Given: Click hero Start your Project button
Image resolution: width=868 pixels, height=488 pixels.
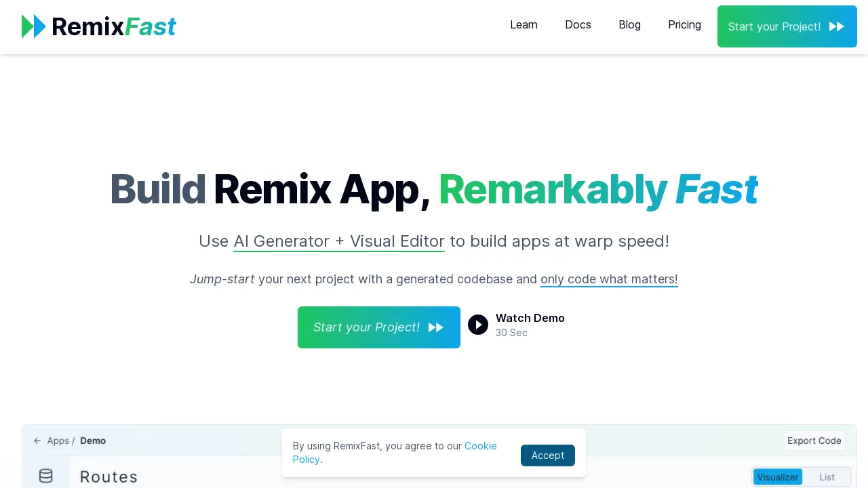Looking at the screenshot, I should click(x=379, y=327).
